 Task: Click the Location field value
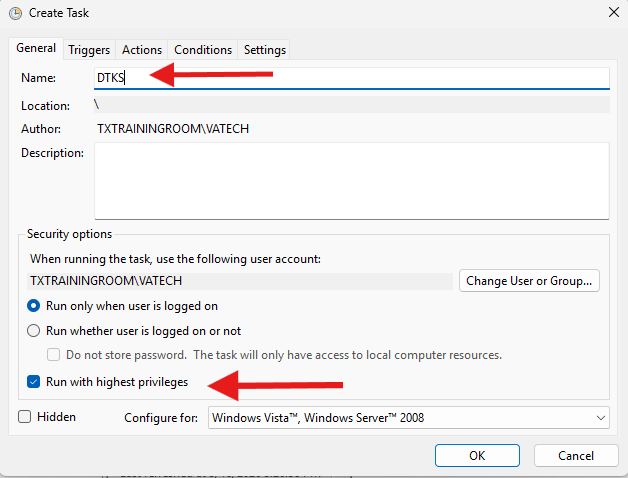(350, 105)
